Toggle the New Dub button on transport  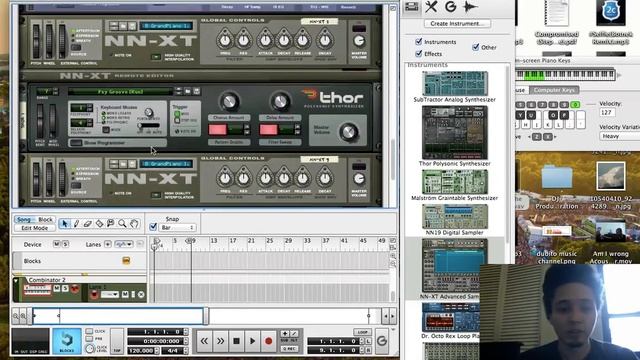285,334
